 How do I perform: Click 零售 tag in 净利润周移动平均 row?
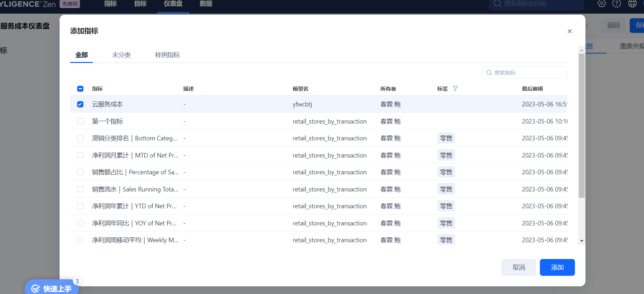click(x=446, y=240)
